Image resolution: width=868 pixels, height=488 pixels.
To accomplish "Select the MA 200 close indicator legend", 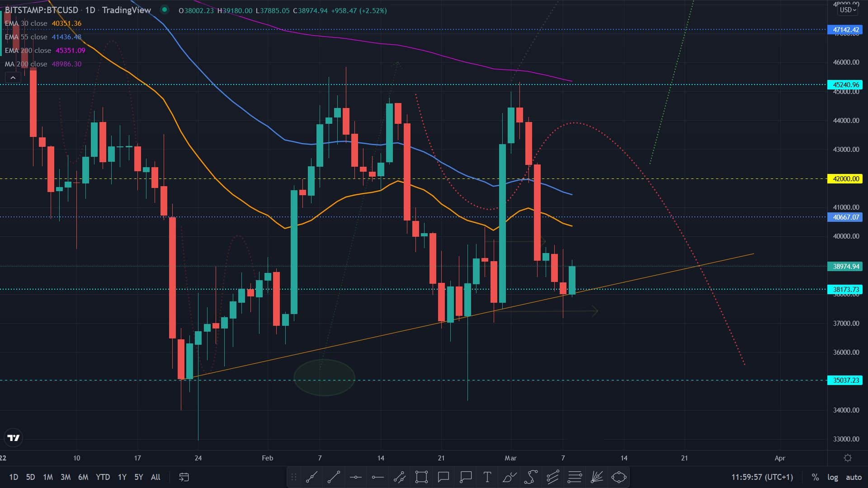I will 26,64.
